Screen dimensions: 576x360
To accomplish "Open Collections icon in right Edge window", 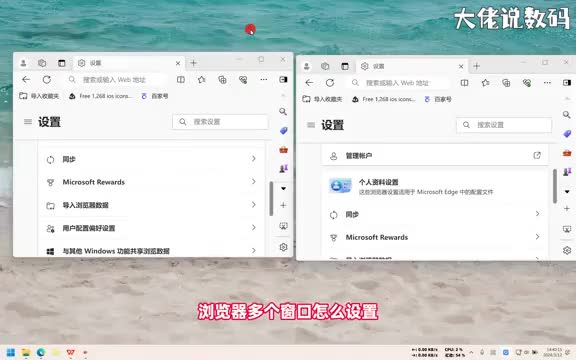I will (x=506, y=83).
